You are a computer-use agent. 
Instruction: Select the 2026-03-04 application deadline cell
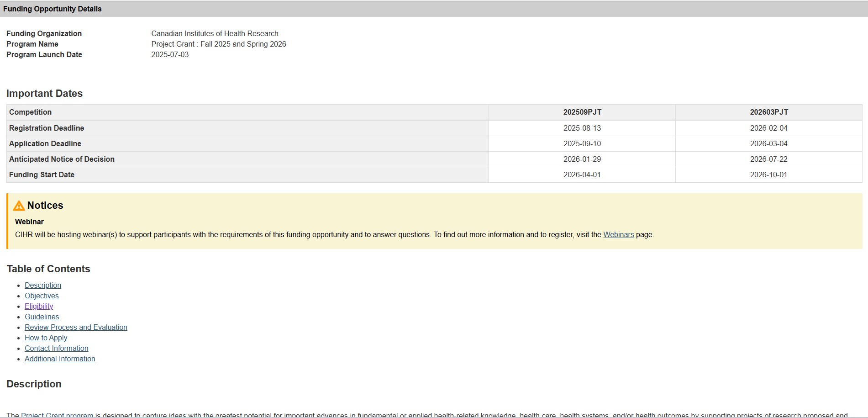768,143
